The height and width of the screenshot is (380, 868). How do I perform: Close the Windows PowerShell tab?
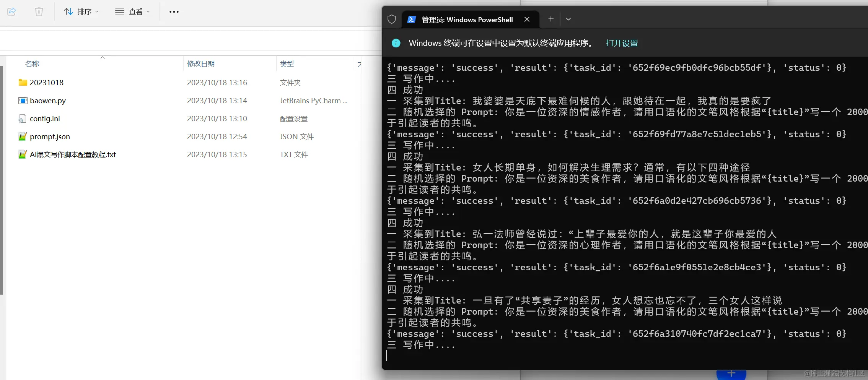click(527, 19)
